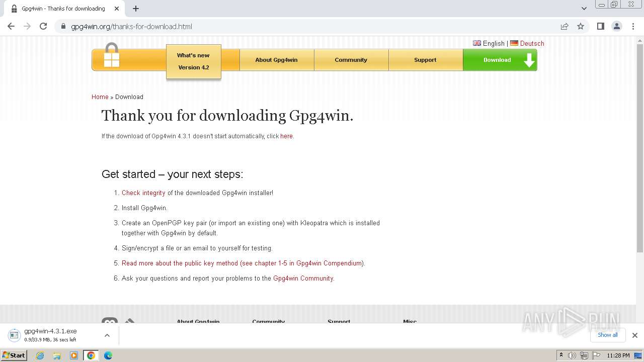Screen dimensions: 644x362
Task: Go to Home breadcrumb link
Action: 100,97
